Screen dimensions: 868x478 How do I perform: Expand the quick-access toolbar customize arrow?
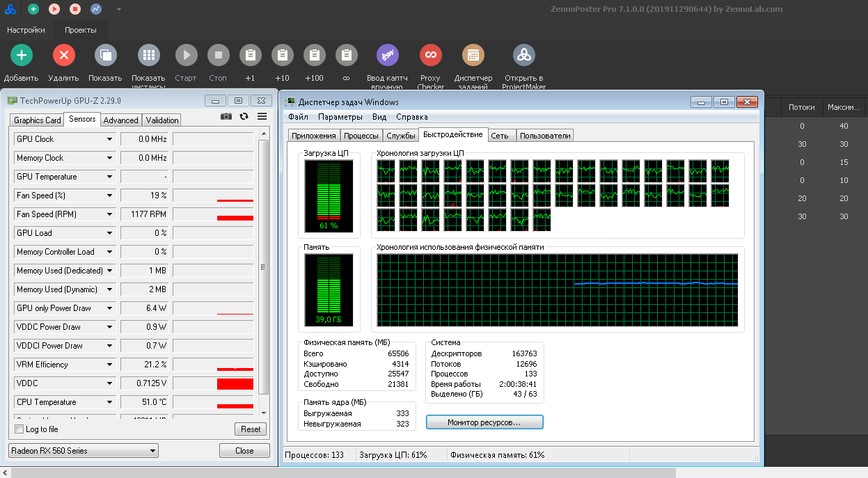(x=119, y=9)
